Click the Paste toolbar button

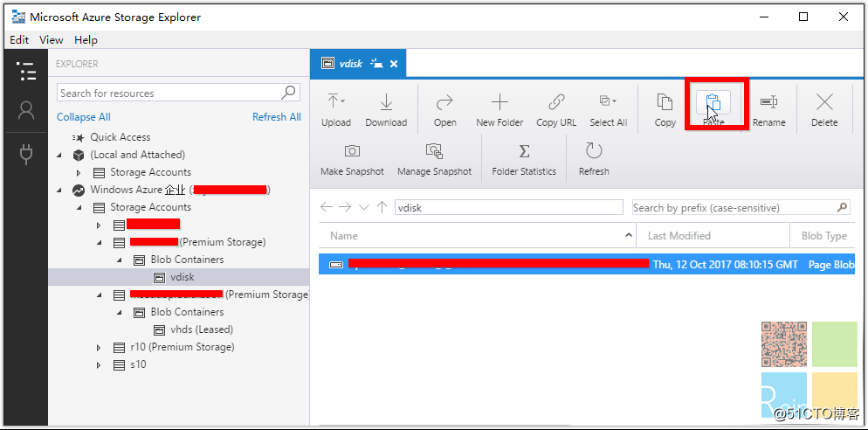point(713,110)
